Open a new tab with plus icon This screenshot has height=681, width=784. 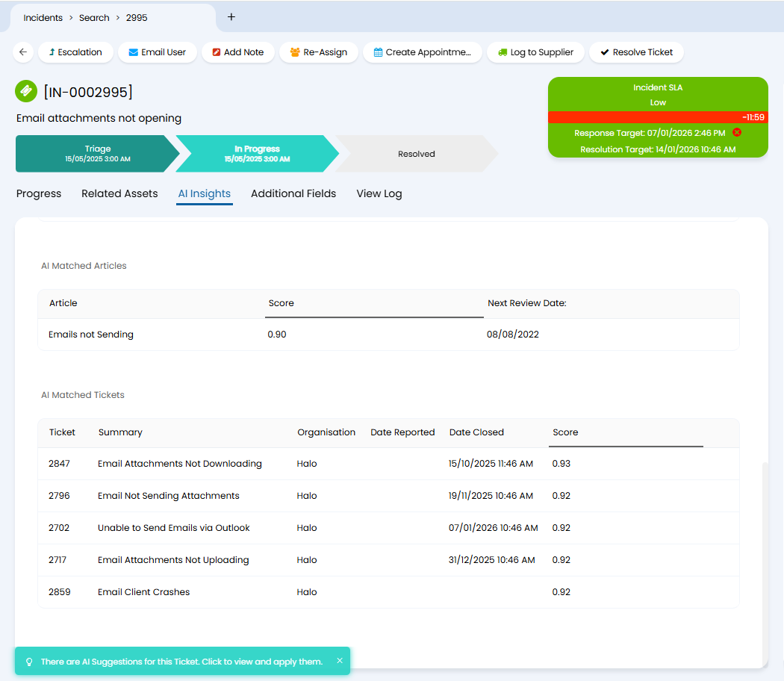point(231,17)
